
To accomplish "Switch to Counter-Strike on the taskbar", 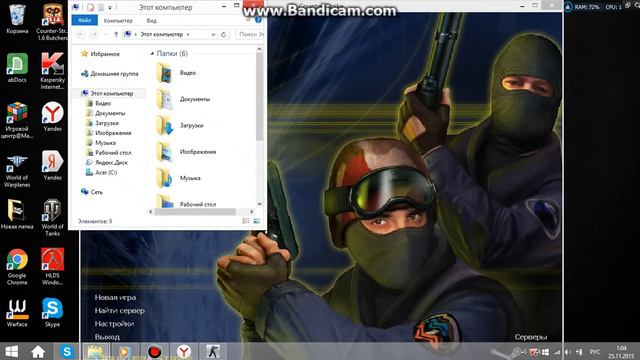I will tap(213, 351).
